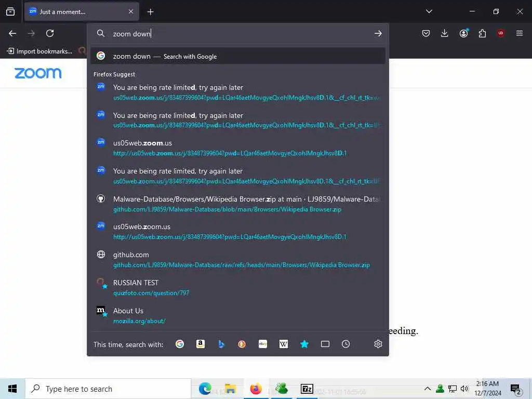The width and height of the screenshot is (532, 399).
Task: Click the Go arrow in the address bar
Action: tap(378, 34)
